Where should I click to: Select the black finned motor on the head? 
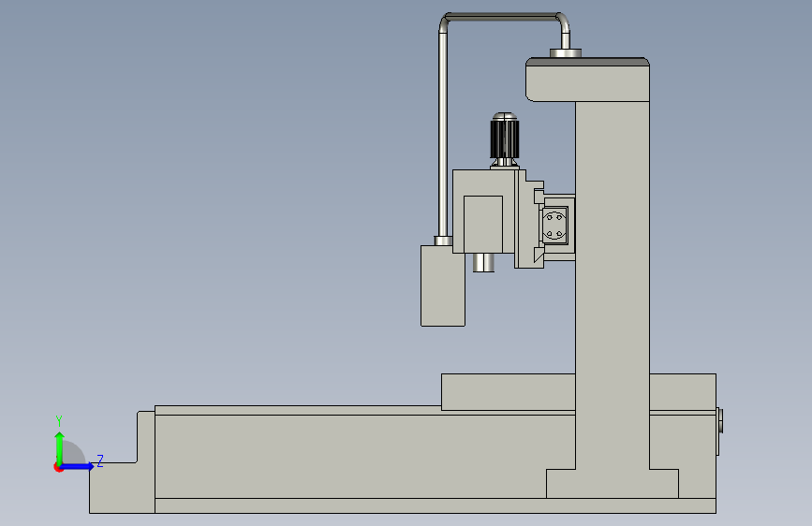(505, 139)
